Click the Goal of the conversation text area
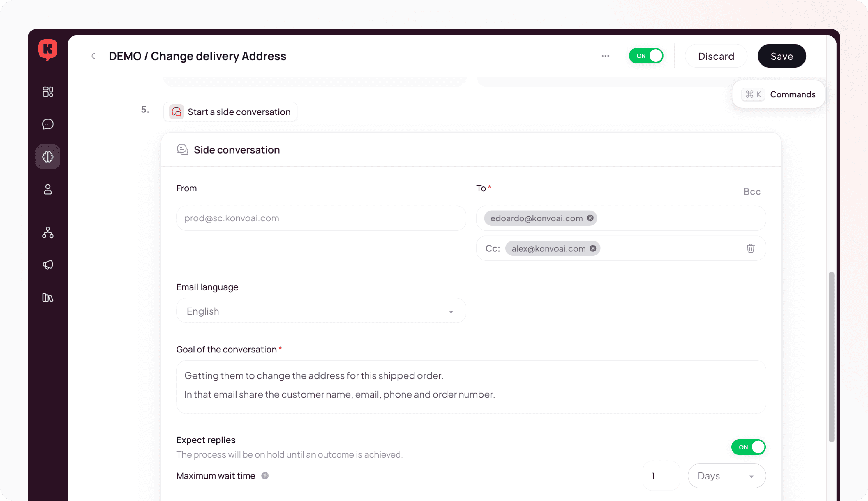This screenshot has width=868, height=501. tap(471, 387)
